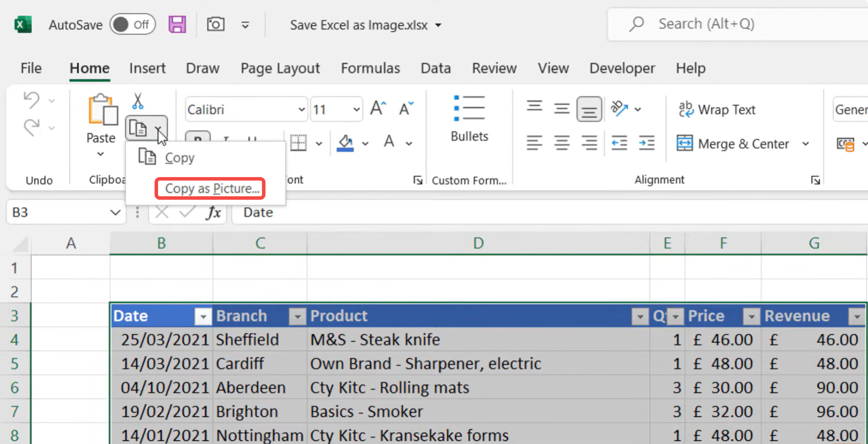This screenshot has width=868, height=444.
Task: Open the File tab
Action: point(31,68)
